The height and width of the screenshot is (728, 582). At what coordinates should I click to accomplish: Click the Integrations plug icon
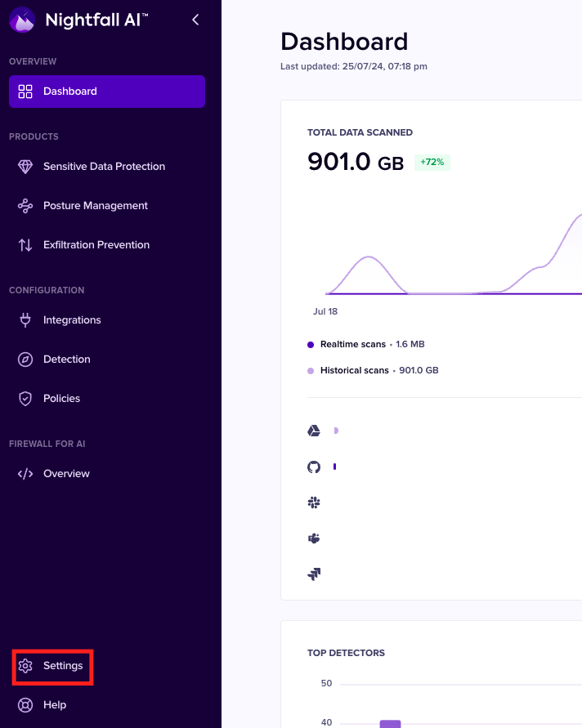(x=25, y=320)
